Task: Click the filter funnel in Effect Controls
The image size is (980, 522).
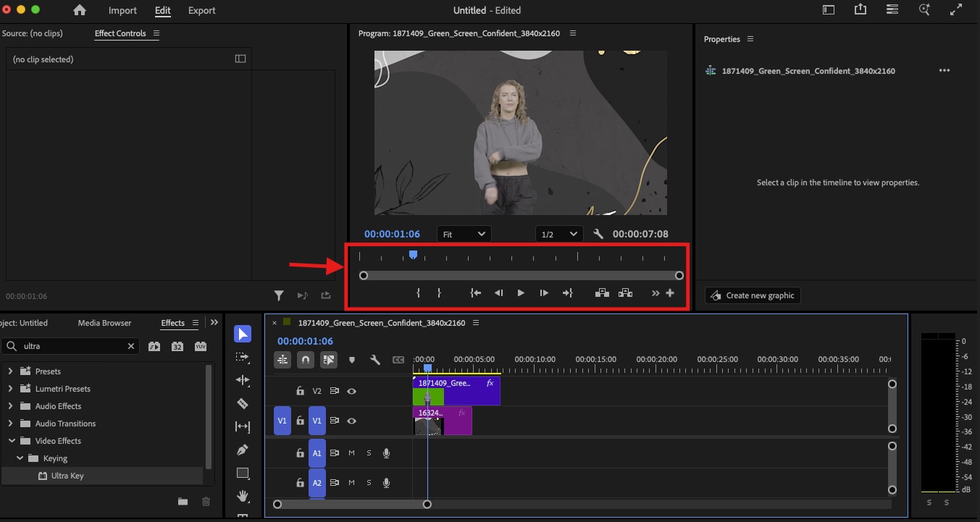Action: pyautogui.click(x=279, y=295)
